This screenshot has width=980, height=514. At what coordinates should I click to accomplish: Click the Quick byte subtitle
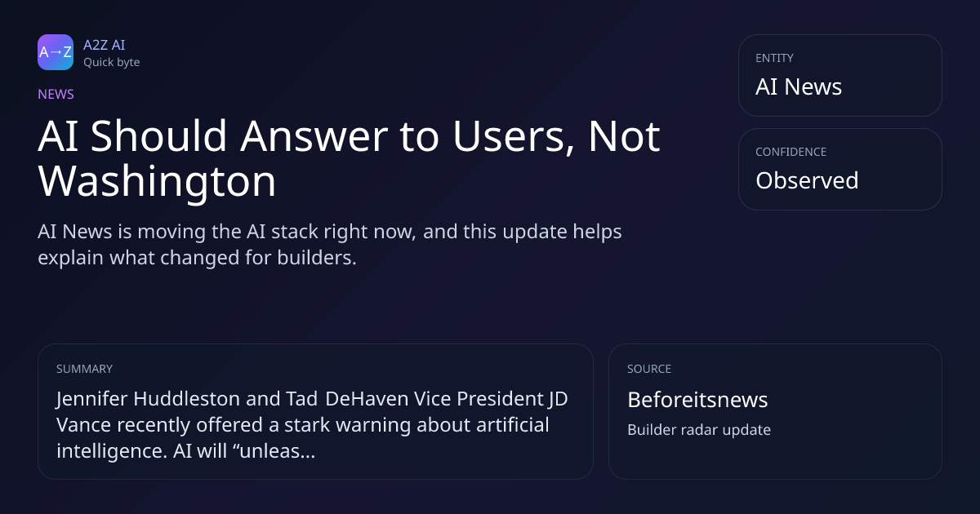pos(111,62)
